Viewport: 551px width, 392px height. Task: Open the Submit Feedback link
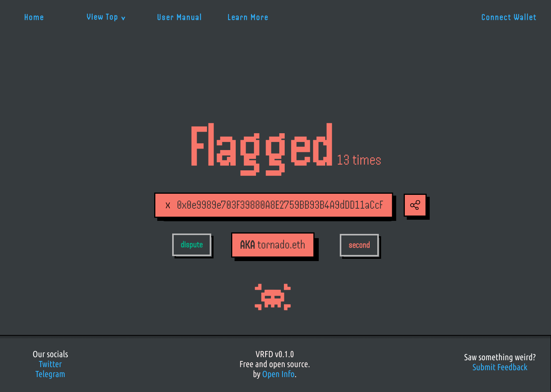(x=500, y=367)
